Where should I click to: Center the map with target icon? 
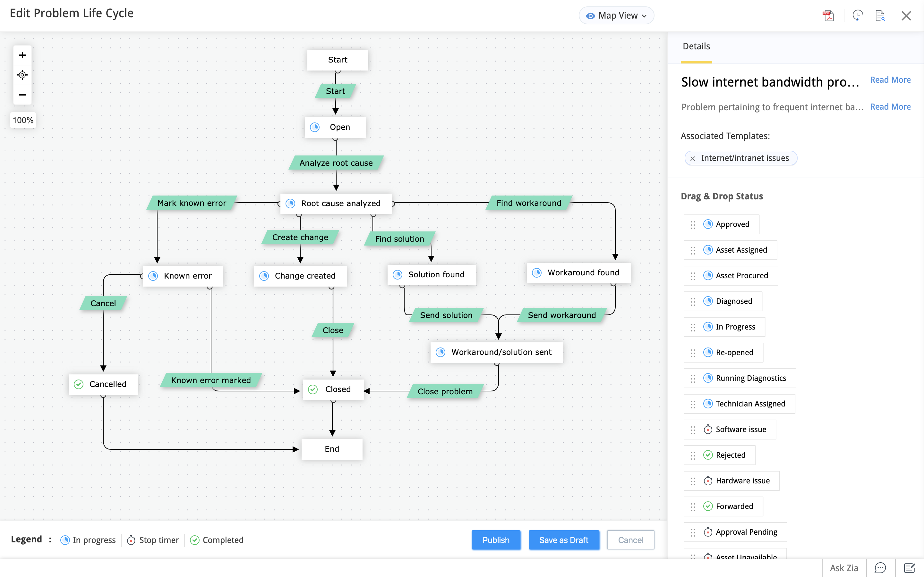pyautogui.click(x=22, y=75)
